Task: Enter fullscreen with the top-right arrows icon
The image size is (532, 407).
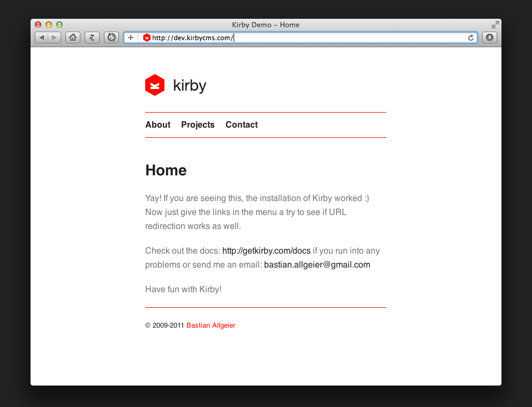Action: [496, 25]
